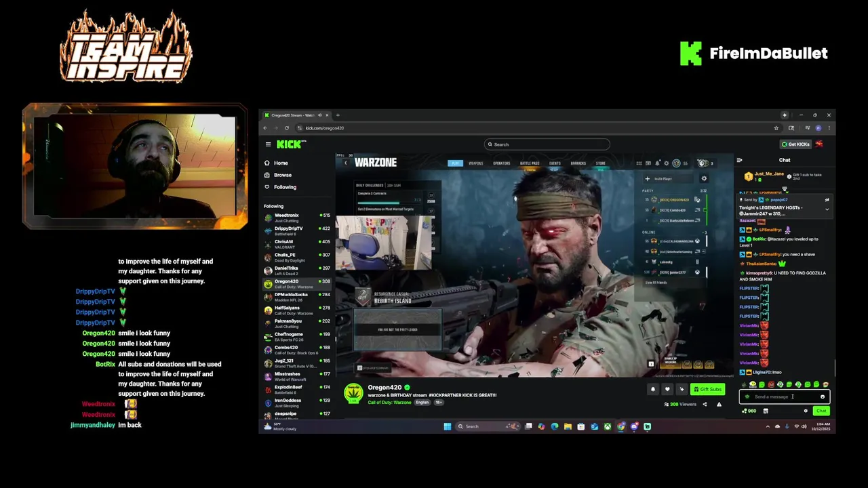Open the Windows Start menu
The width and height of the screenshot is (868, 488).
pyautogui.click(x=448, y=426)
